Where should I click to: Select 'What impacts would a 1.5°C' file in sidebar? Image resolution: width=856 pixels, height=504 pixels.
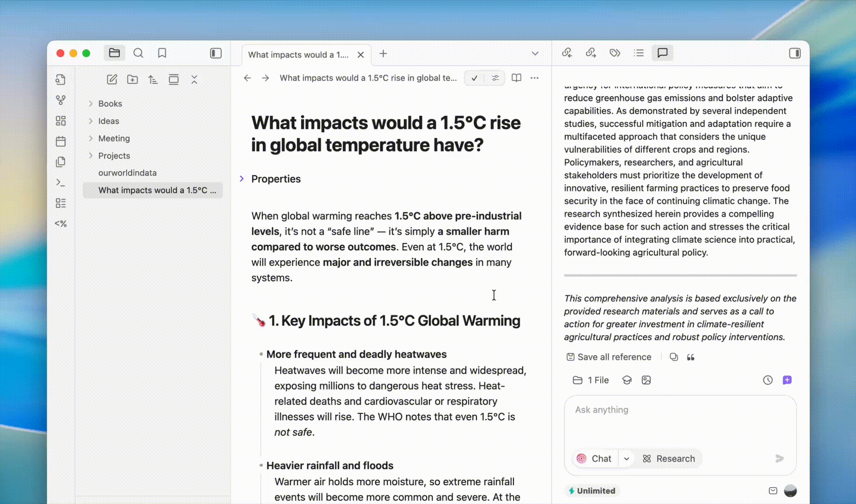point(152,190)
